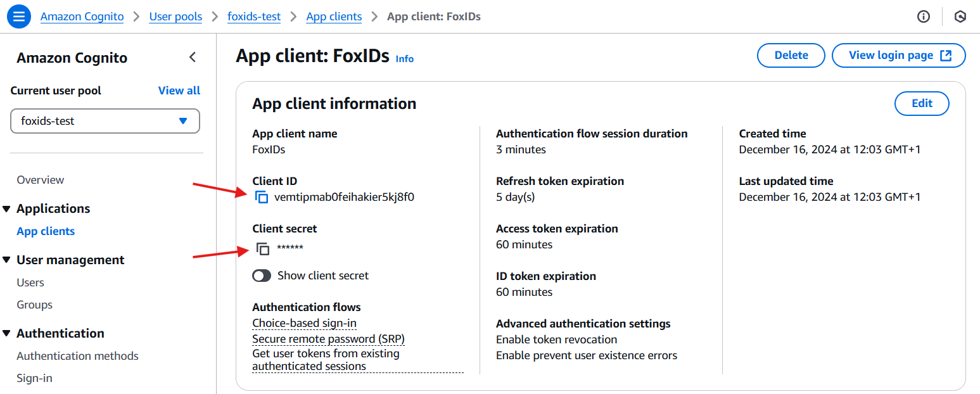Image resolution: width=980 pixels, height=394 pixels.
Task: Open the navigation hamburger menu icon
Action: pyautogui.click(x=18, y=16)
